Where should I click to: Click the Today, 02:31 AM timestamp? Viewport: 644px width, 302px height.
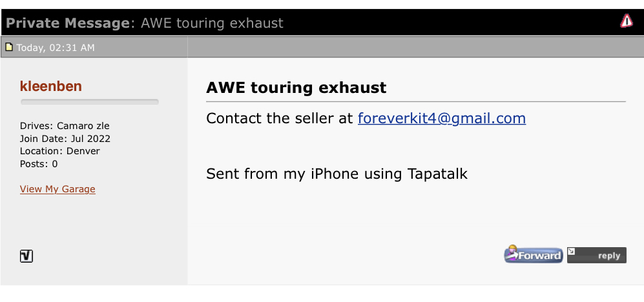56,47
